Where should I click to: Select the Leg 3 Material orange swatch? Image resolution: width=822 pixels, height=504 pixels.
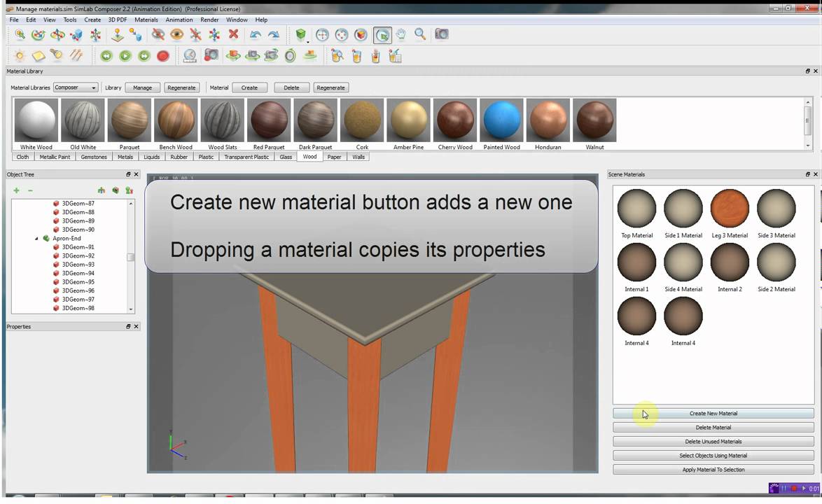click(730, 209)
